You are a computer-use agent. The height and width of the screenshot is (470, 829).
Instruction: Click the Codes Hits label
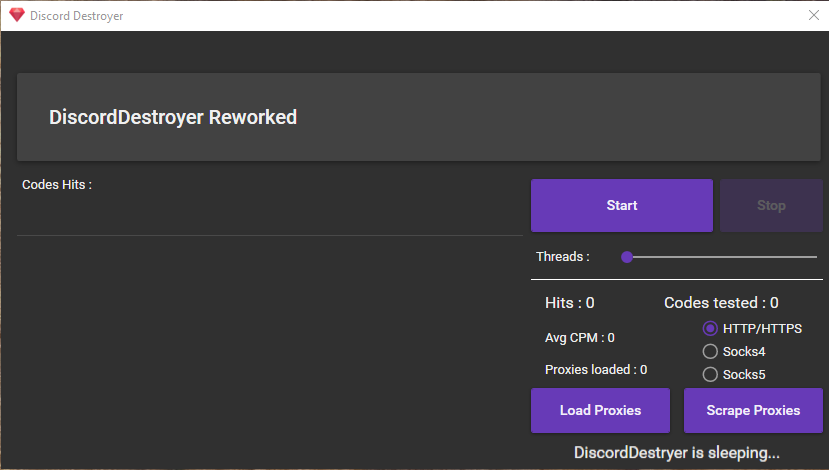point(57,185)
